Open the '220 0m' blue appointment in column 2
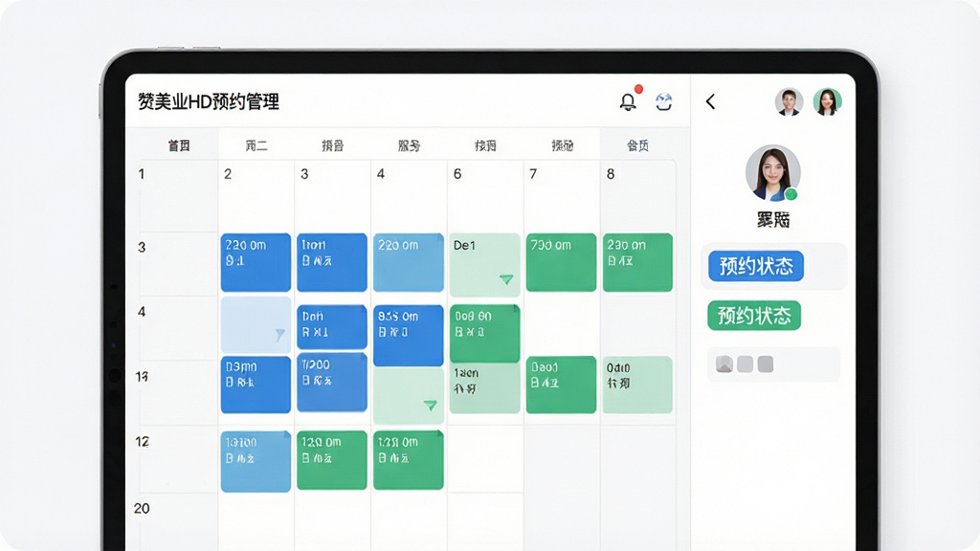The height and width of the screenshot is (551, 980). (256, 262)
